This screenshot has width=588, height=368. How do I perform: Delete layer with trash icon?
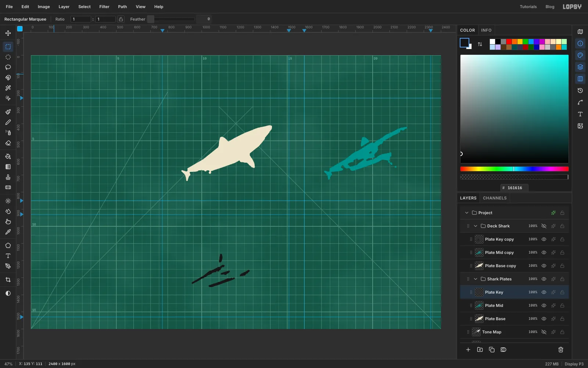[561, 350]
